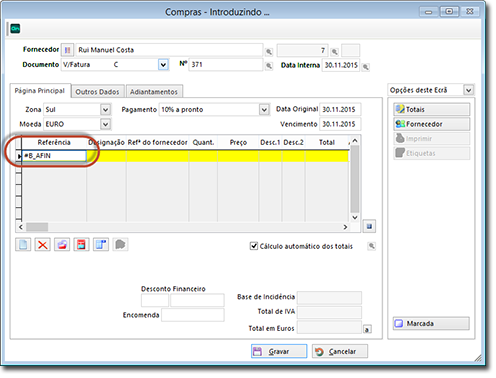Open the Opções deste Ecrã dropdown
The height and width of the screenshot is (378, 496).
point(468,90)
